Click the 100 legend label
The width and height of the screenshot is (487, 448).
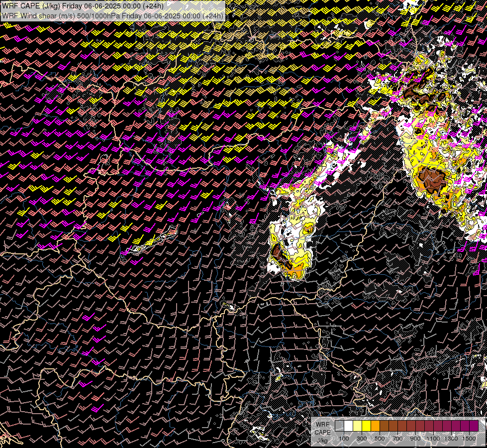[x=344, y=439]
